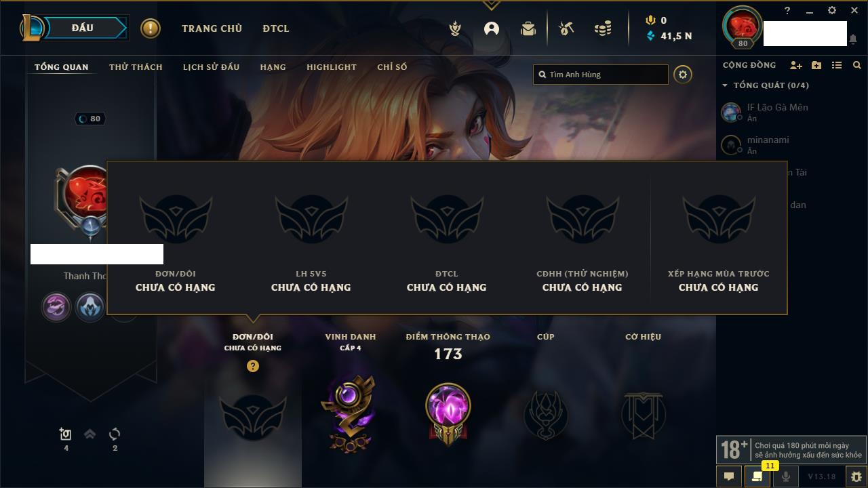
Task: Open the chat window toggle
Action: pyautogui.click(x=729, y=476)
